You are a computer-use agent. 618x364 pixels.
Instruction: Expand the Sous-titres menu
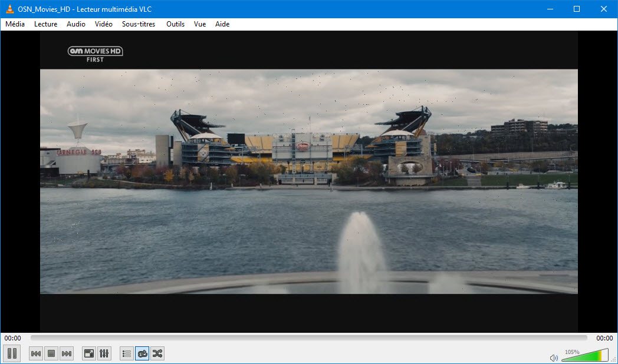[139, 24]
